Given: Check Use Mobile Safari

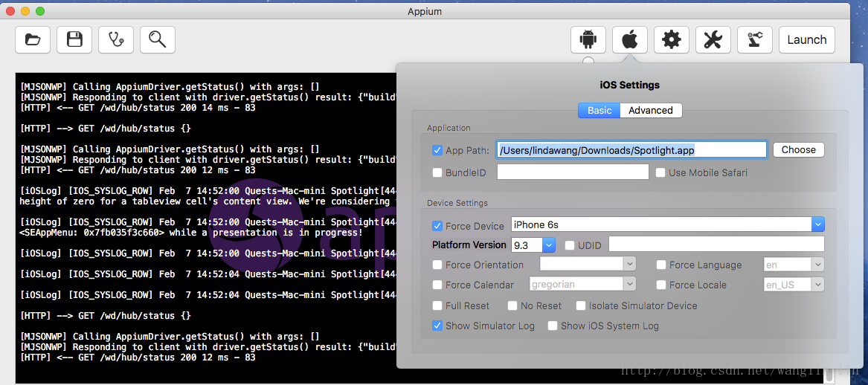Looking at the screenshot, I should click(660, 172).
